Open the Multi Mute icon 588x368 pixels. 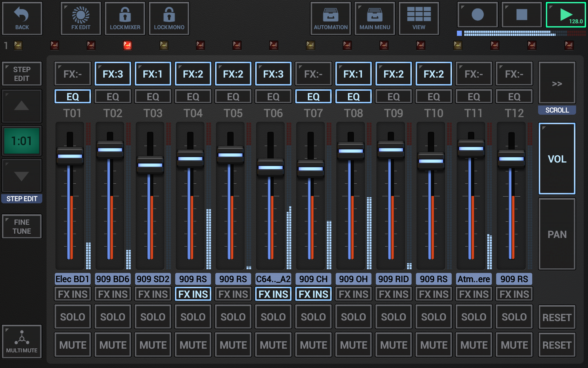[22, 341]
